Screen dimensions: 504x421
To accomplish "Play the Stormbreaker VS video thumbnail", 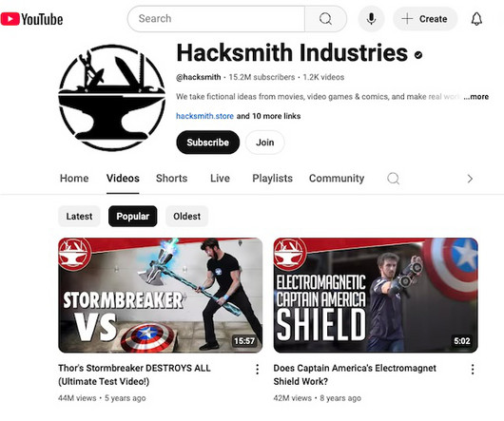I will [161, 296].
